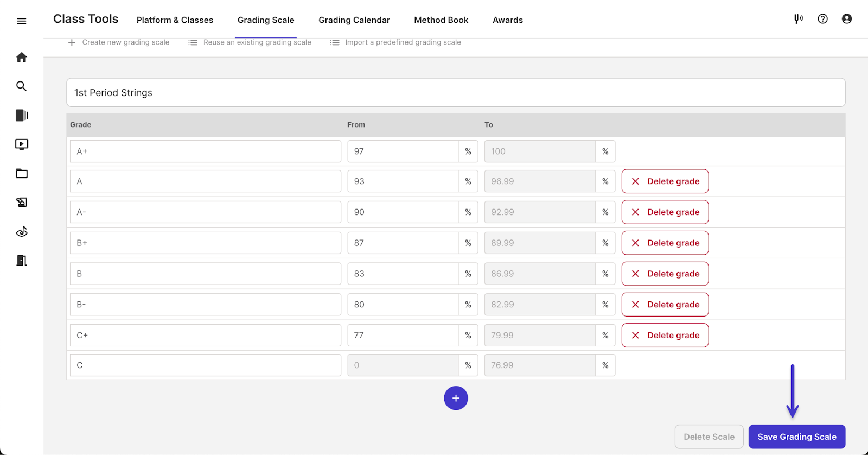868x455 pixels.
Task: Click the A- grade name field
Action: click(206, 212)
